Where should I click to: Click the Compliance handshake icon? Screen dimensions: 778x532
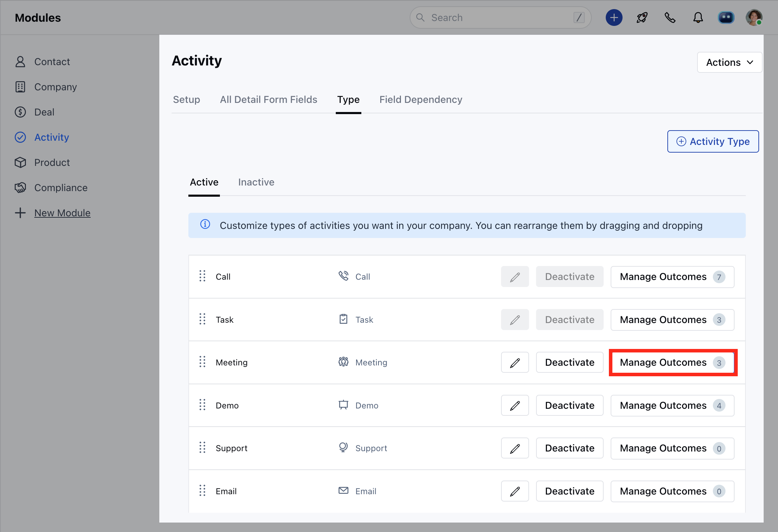coord(20,188)
